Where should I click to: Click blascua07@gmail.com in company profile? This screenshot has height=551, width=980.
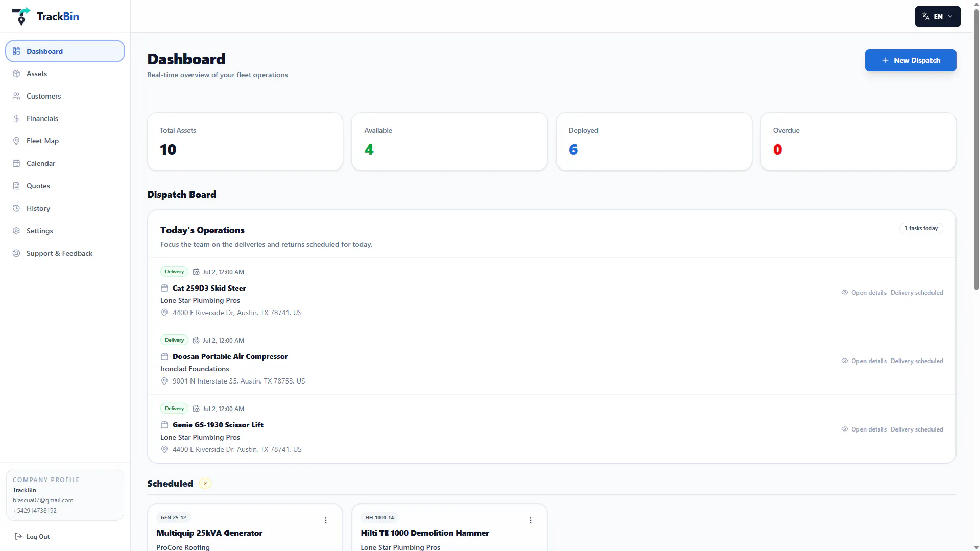point(43,500)
